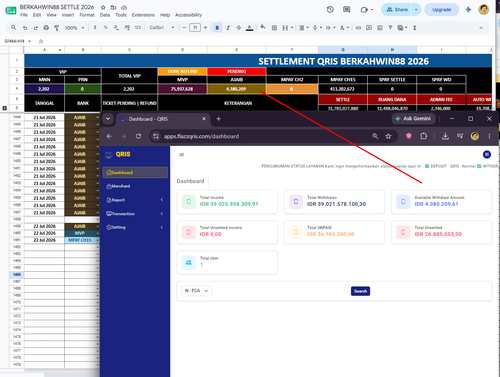Click the name box dropdown arrow
This screenshot has width=500, height=377.
click(x=29, y=41)
